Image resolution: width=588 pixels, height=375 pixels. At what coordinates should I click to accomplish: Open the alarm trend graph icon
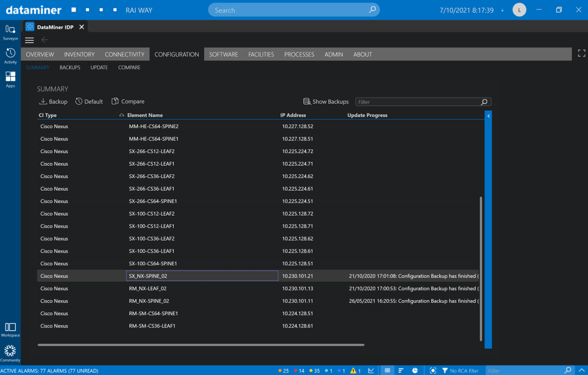click(371, 370)
